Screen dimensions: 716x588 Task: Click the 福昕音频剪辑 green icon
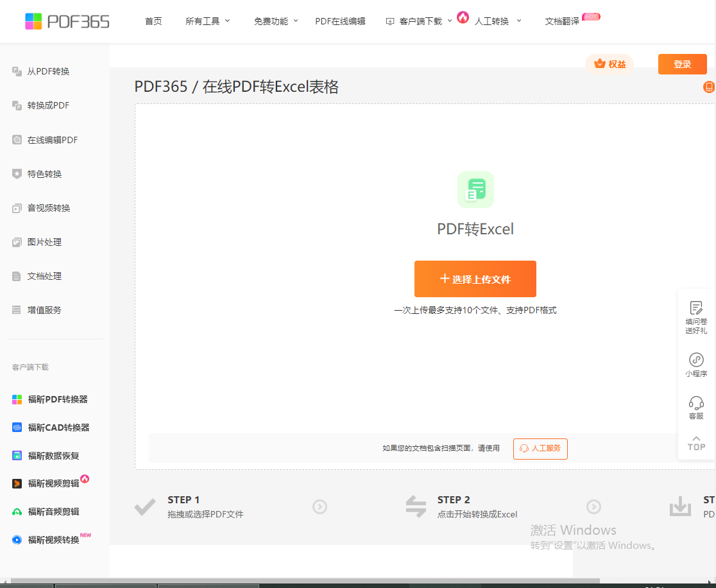point(17,512)
